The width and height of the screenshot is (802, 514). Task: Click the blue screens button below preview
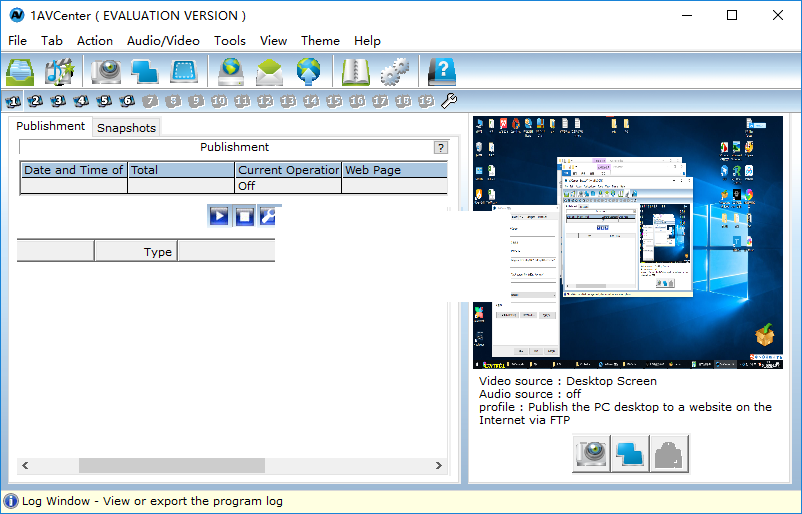[x=630, y=454]
